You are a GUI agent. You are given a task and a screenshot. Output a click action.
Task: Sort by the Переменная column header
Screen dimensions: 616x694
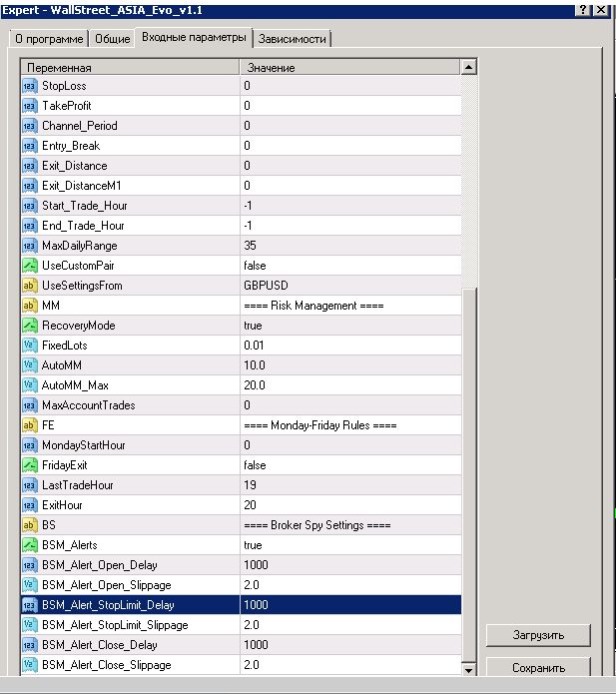point(130,67)
